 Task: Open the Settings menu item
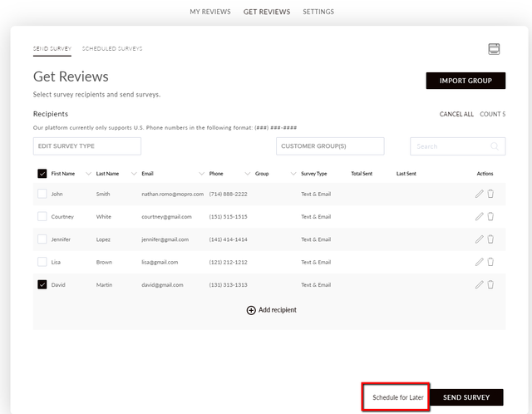click(x=318, y=12)
